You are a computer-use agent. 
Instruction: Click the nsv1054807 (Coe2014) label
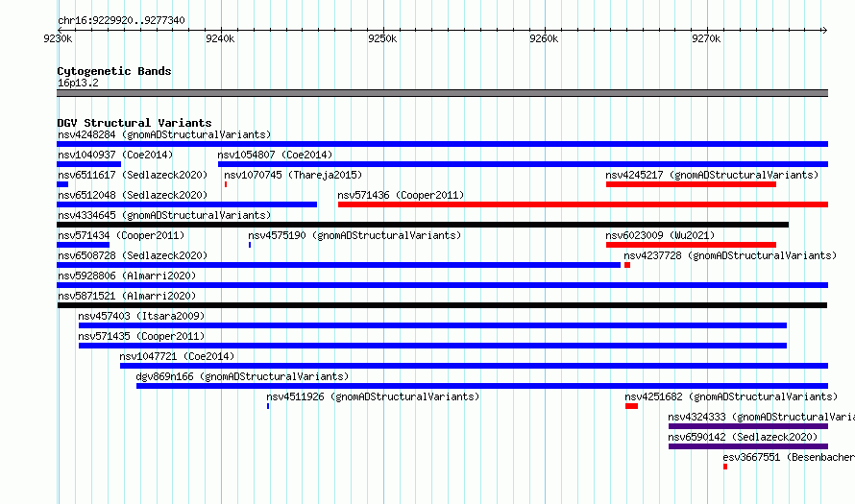(275, 155)
